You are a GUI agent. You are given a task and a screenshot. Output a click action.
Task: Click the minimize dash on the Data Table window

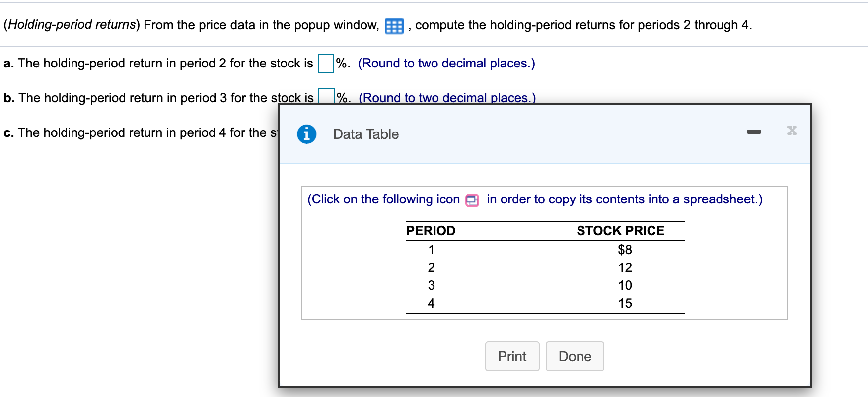[x=754, y=131]
